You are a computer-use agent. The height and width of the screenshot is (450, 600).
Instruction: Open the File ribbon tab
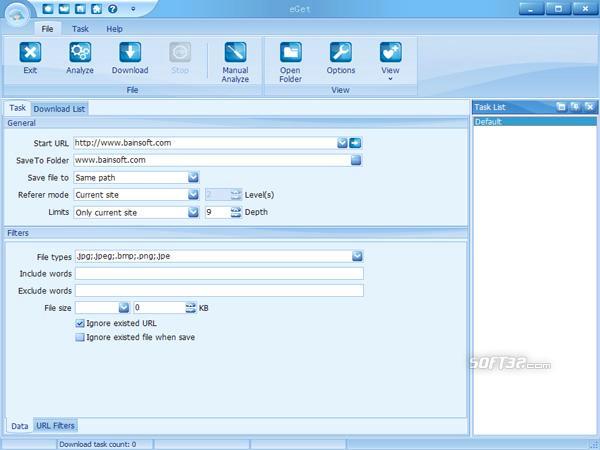point(47,29)
